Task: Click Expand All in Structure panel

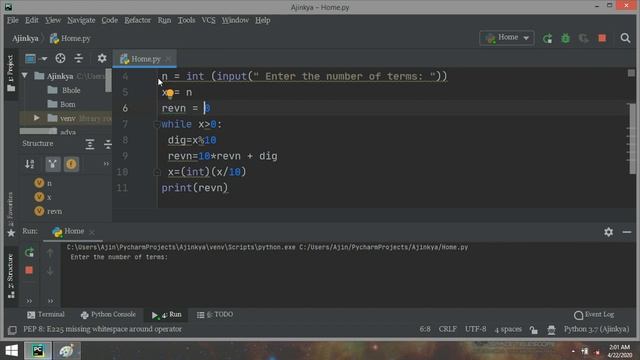Action: click(x=90, y=144)
